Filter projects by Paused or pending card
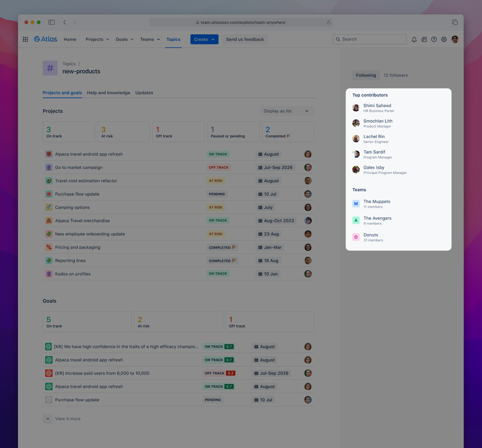This screenshot has height=448, width=482. tap(233, 132)
